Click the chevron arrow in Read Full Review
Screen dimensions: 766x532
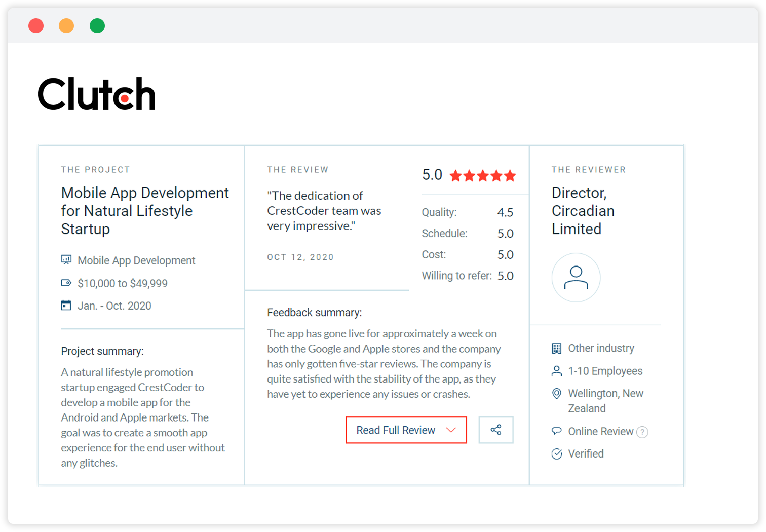point(451,430)
